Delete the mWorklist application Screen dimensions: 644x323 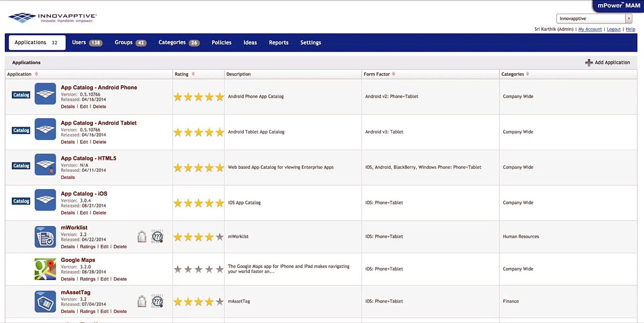[120, 247]
